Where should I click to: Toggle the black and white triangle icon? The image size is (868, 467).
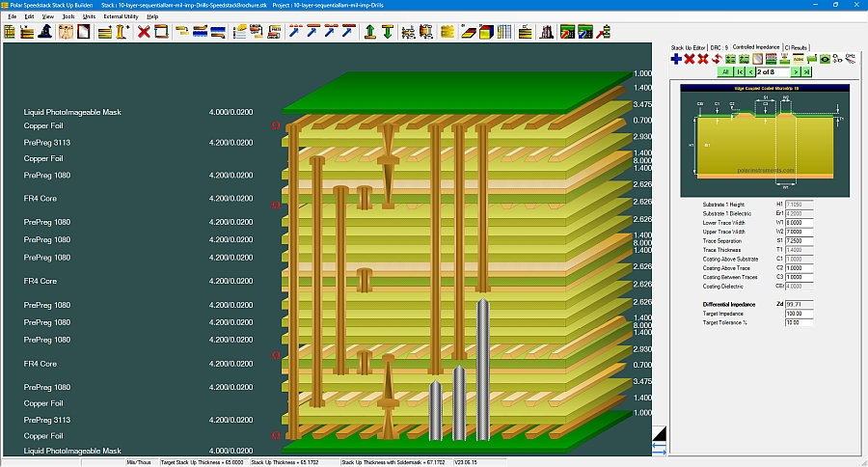pyautogui.click(x=659, y=433)
